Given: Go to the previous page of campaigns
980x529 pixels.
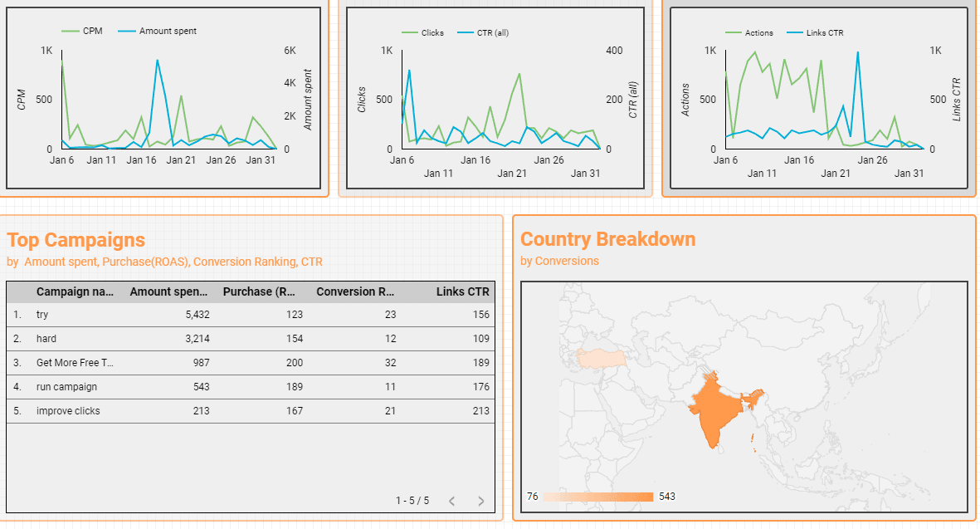Looking at the screenshot, I should [x=452, y=501].
